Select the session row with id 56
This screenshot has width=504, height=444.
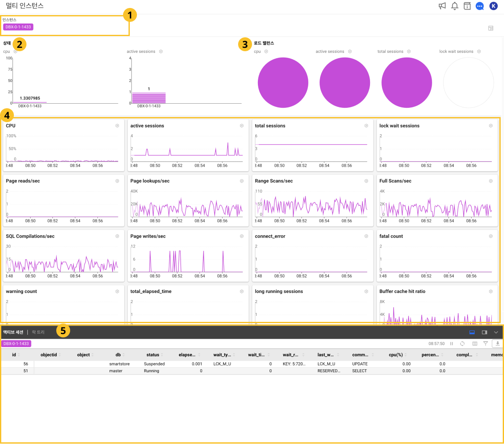click(252, 364)
